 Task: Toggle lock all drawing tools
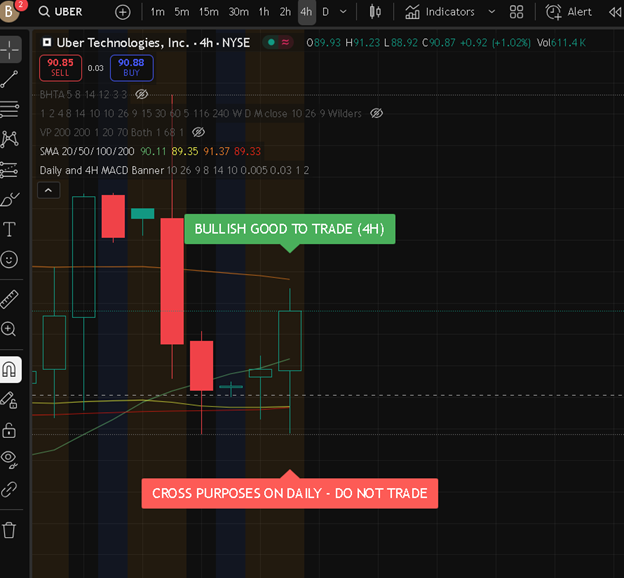pyautogui.click(x=9, y=430)
